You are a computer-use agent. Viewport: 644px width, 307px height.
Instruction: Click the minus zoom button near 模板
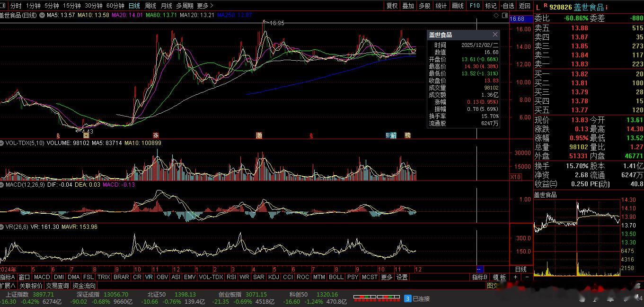click(527, 277)
